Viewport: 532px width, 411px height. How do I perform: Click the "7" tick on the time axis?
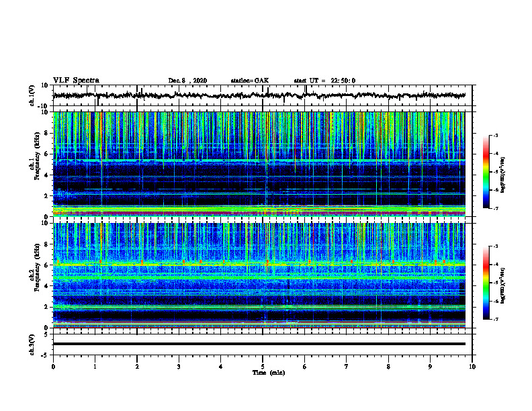point(347,367)
